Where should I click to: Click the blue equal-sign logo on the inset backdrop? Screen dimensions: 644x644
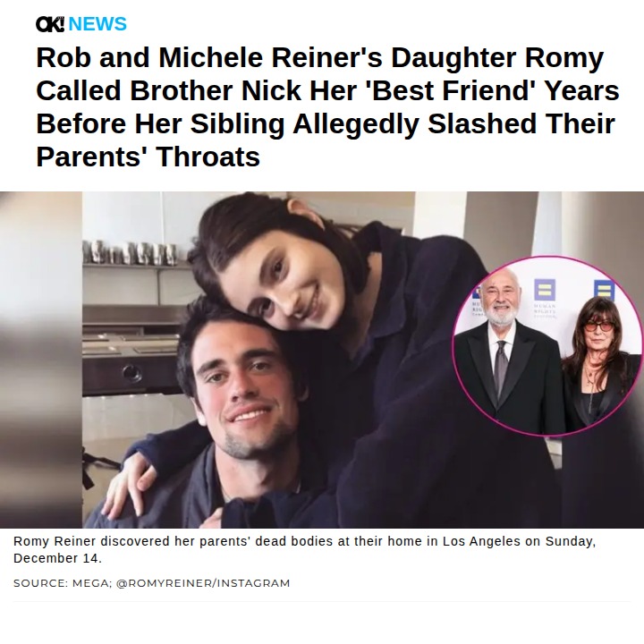click(543, 290)
